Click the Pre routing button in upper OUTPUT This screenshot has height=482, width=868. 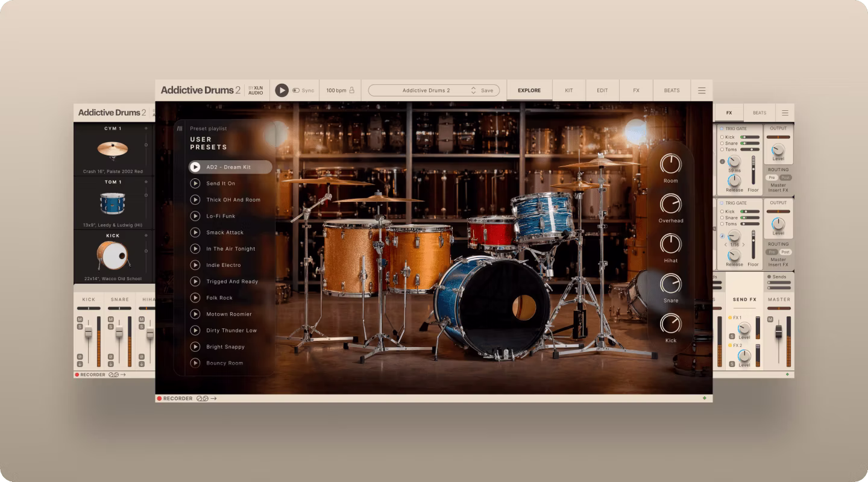[x=772, y=178]
